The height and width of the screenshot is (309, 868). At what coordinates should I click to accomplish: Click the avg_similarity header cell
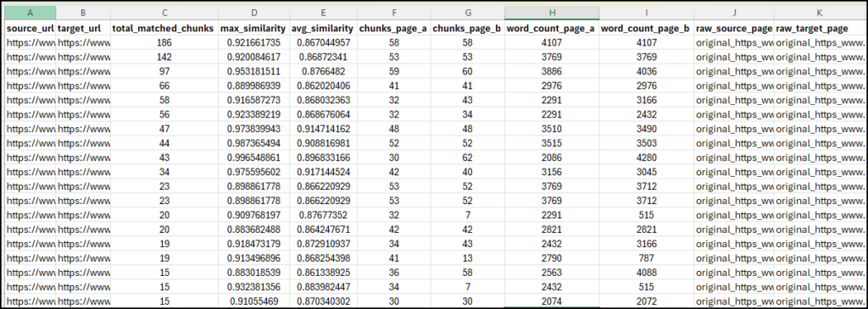pyautogui.click(x=323, y=29)
